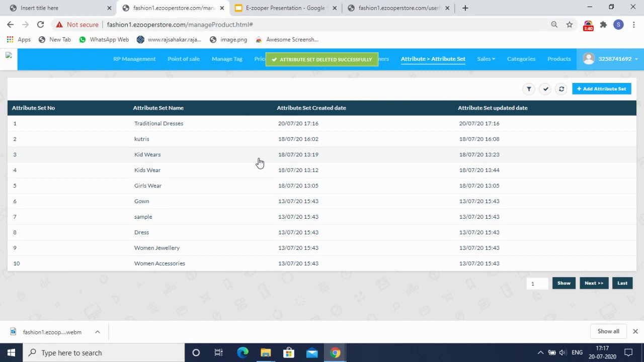The height and width of the screenshot is (362, 644).
Task: Click the Attribute Set Created date header
Action: 311,108
